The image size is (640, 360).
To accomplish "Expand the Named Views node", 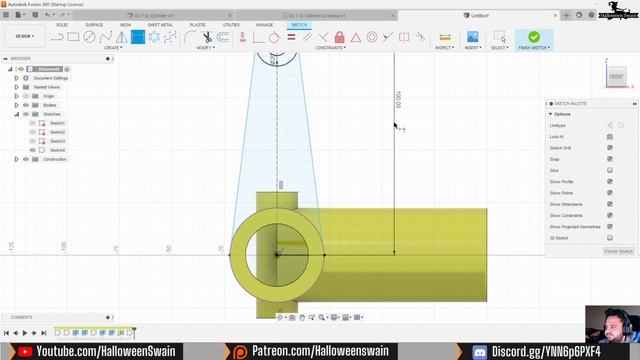I will pos(16,87).
